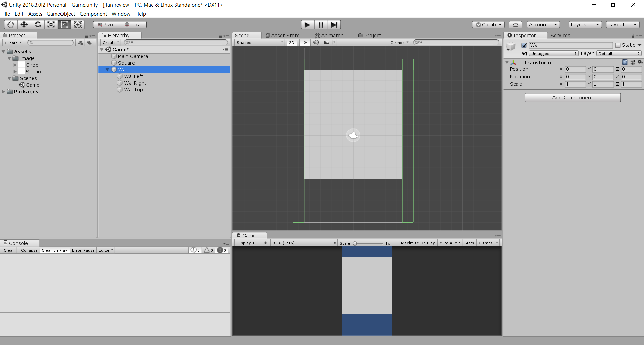Select the Rotate tool
Viewport: 644px width, 345px height.
tap(38, 24)
